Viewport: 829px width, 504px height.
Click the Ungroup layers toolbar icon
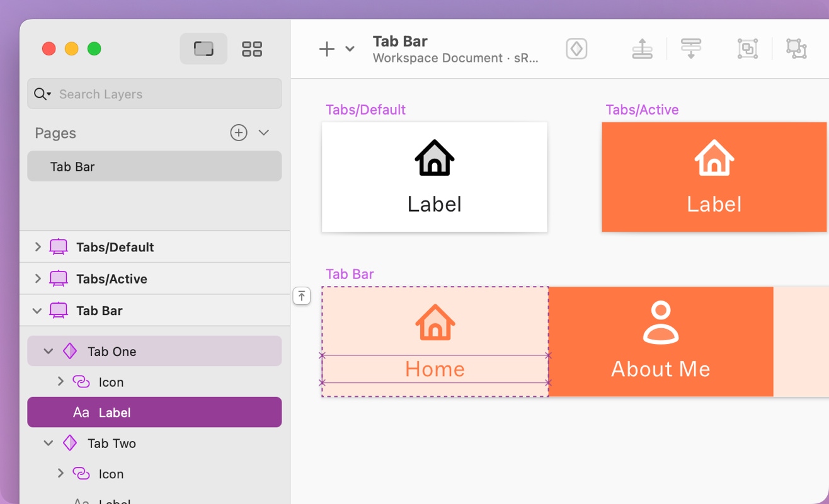click(796, 49)
